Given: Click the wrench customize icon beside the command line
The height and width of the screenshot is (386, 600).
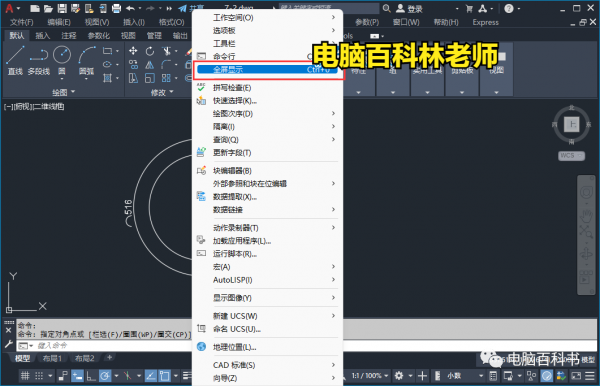Looking at the screenshot, I should coord(8,344).
